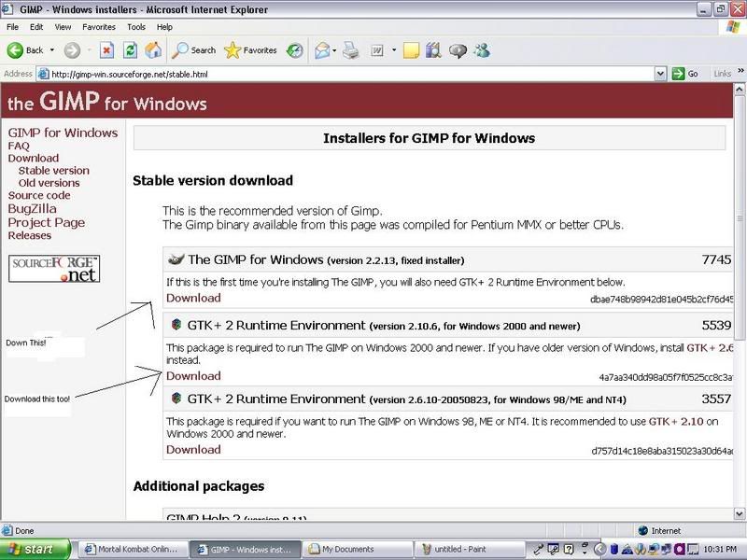Click the Windows flag logo at top right
Screen dimensions: 747x560
[x=733, y=27]
